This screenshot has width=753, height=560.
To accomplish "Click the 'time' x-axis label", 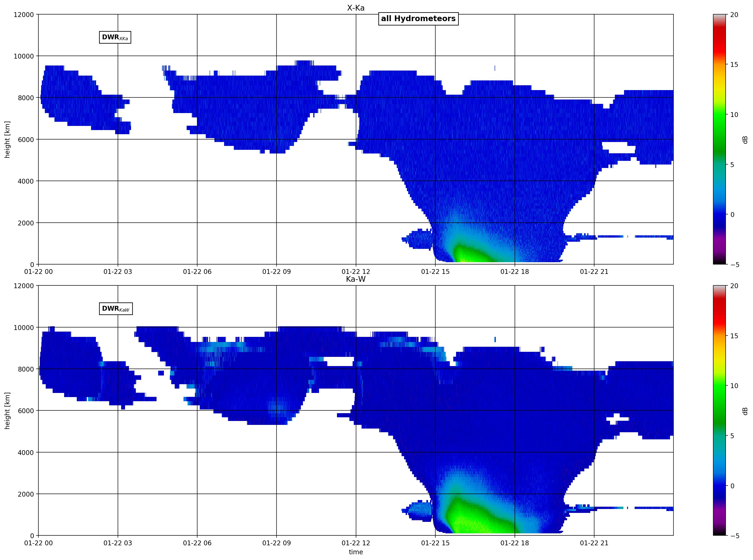I will pyautogui.click(x=356, y=552).
